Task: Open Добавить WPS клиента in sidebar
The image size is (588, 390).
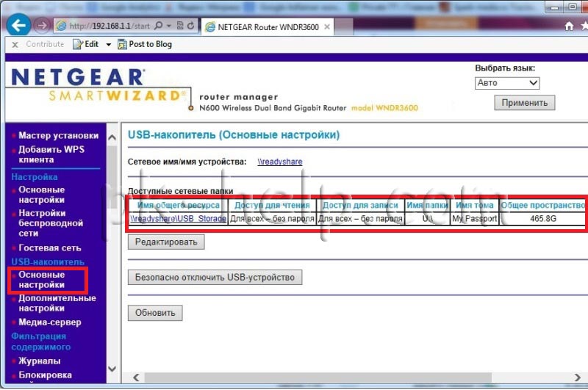Action: 51,154
